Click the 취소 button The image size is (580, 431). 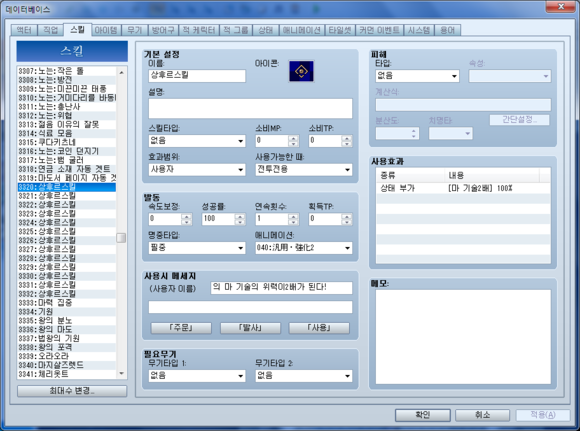[482, 415]
